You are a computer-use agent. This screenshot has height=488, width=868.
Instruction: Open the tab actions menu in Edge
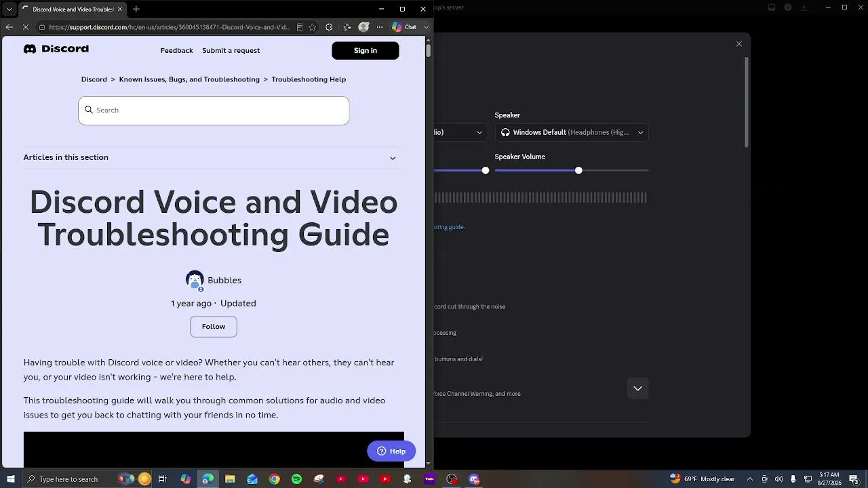pyautogui.click(x=9, y=9)
